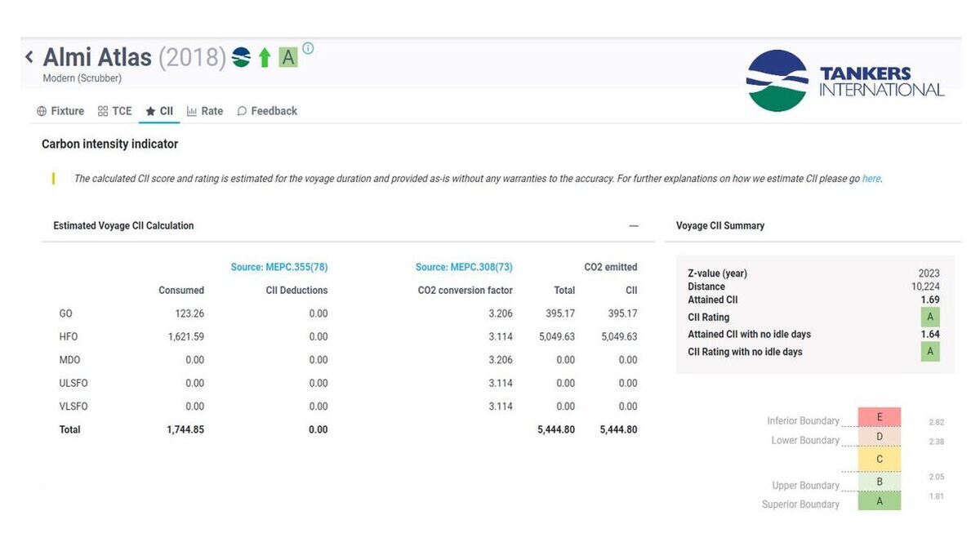This screenshot has width=980, height=551.
Task: Select the C band on the boundary color scale
Action: 878,459
